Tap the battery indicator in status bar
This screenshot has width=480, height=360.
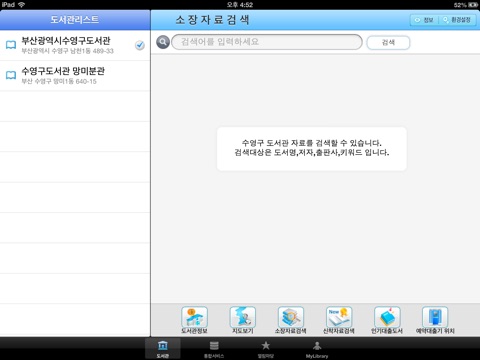[x=473, y=5]
